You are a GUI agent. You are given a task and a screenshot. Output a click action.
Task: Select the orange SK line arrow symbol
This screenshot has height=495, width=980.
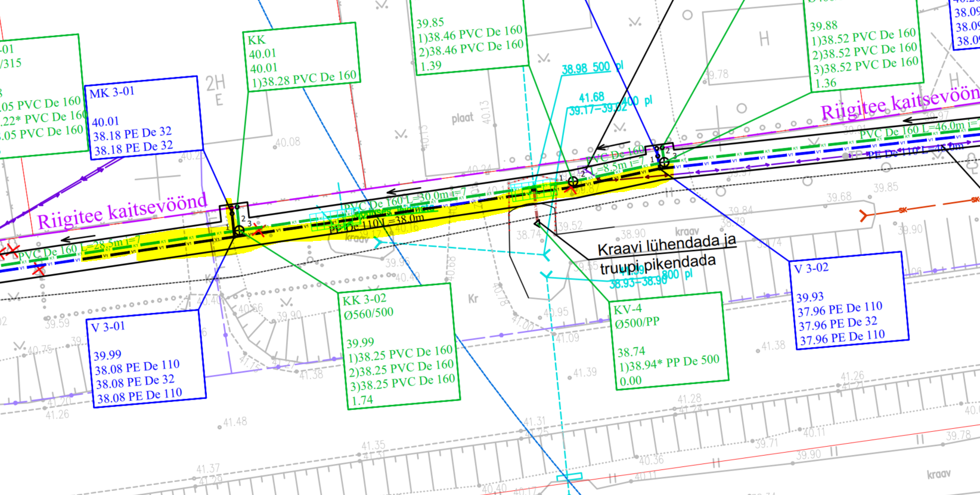click(864, 215)
